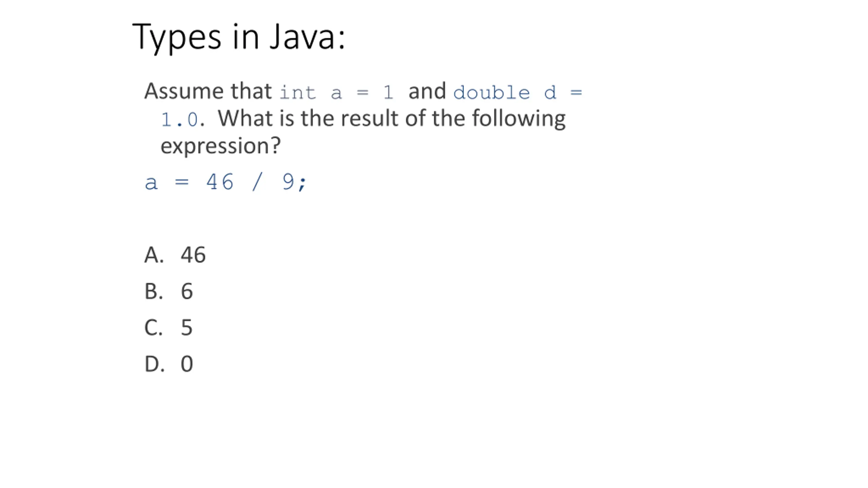Click "What is the result of the following"
This screenshot has height=488, width=868.
coord(392,119)
